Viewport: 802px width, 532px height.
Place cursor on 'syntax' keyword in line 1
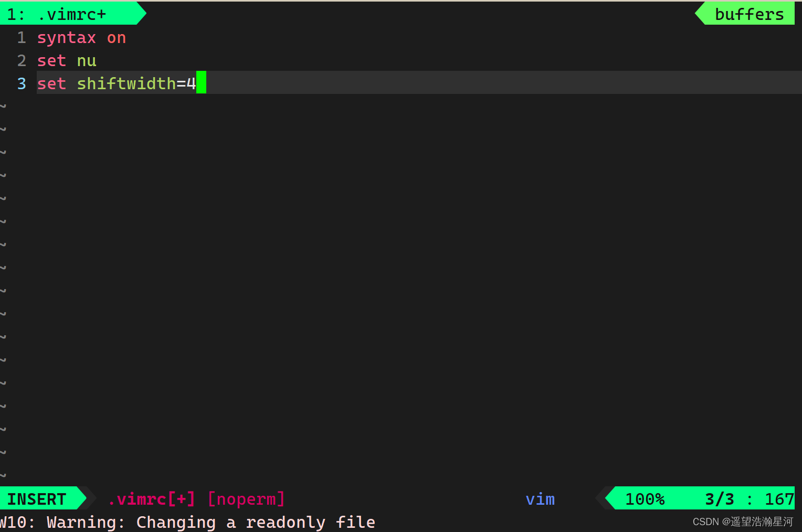click(x=67, y=38)
